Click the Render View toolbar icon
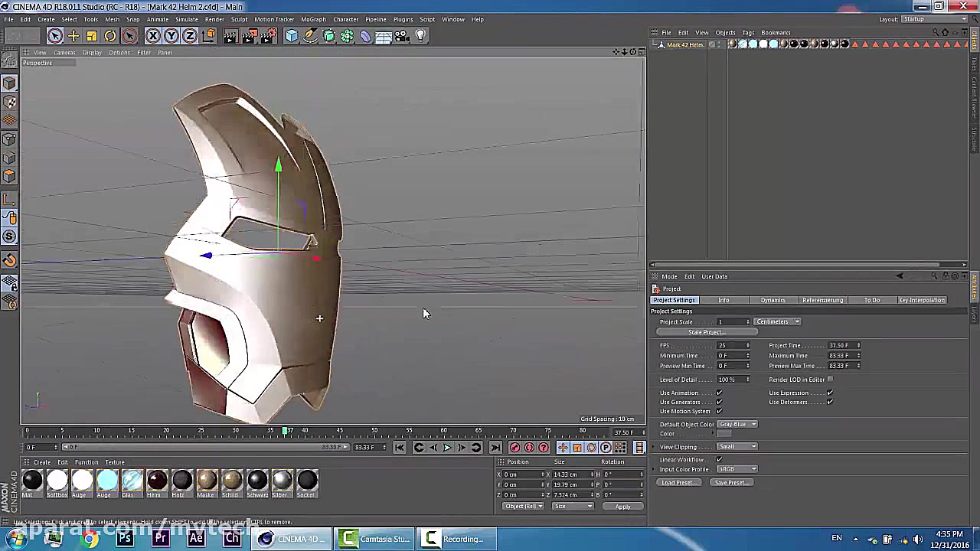The image size is (980, 551). point(230,35)
